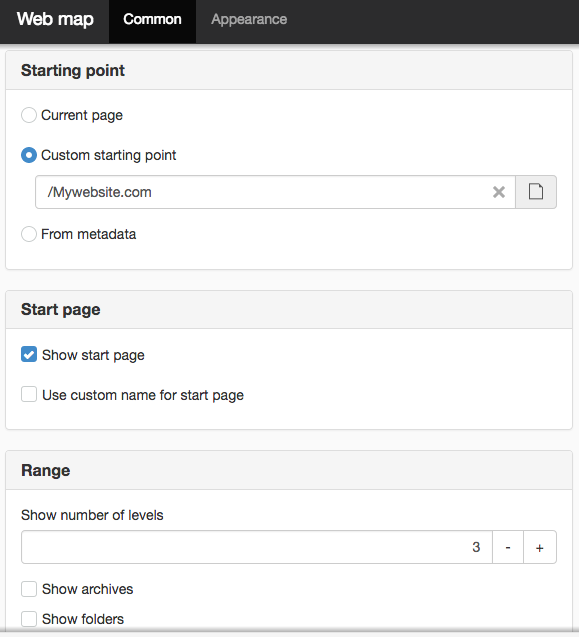
Task: Decrease number of levels with minus button
Action: click(508, 547)
